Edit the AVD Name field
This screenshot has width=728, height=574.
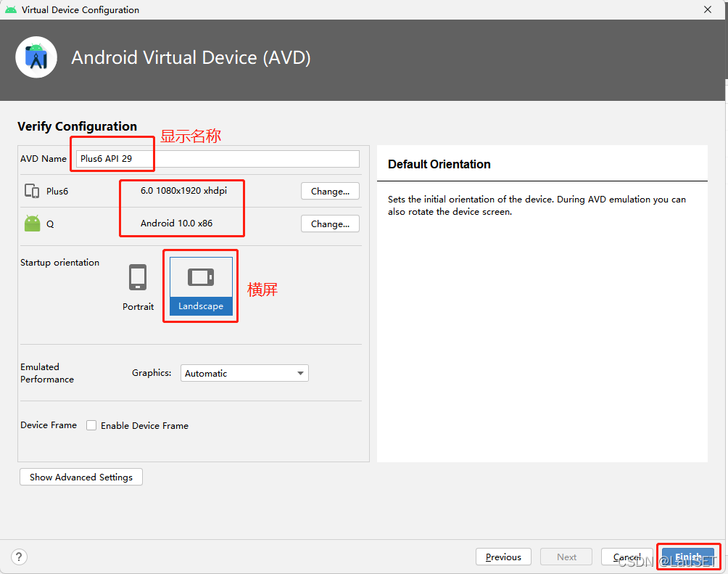218,158
